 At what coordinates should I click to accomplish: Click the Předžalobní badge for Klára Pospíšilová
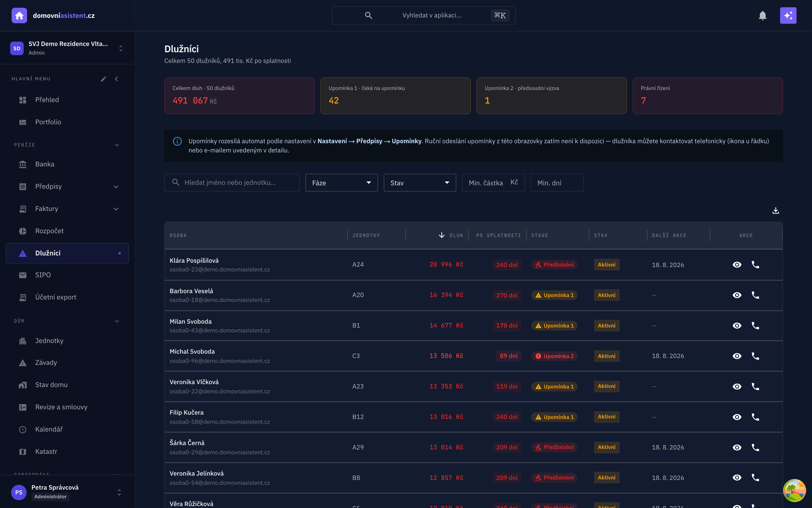(554, 265)
